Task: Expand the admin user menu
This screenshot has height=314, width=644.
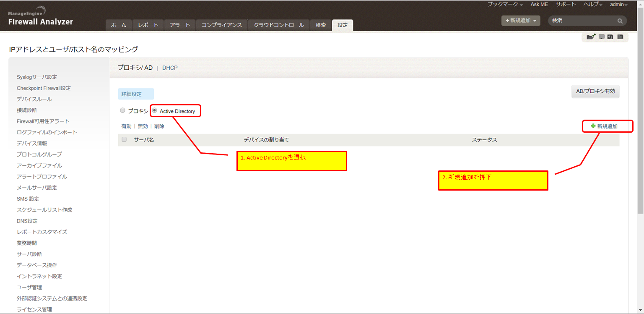Action: [x=618, y=4]
